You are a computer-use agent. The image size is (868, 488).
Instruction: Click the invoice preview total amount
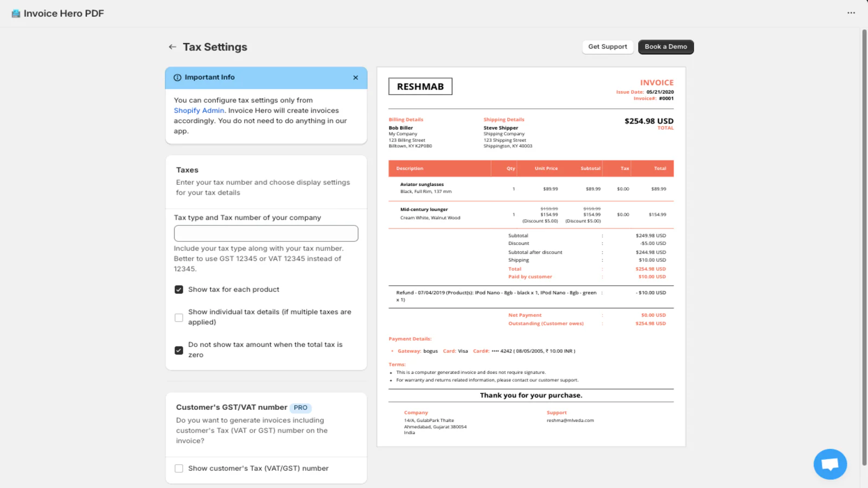tap(648, 121)
